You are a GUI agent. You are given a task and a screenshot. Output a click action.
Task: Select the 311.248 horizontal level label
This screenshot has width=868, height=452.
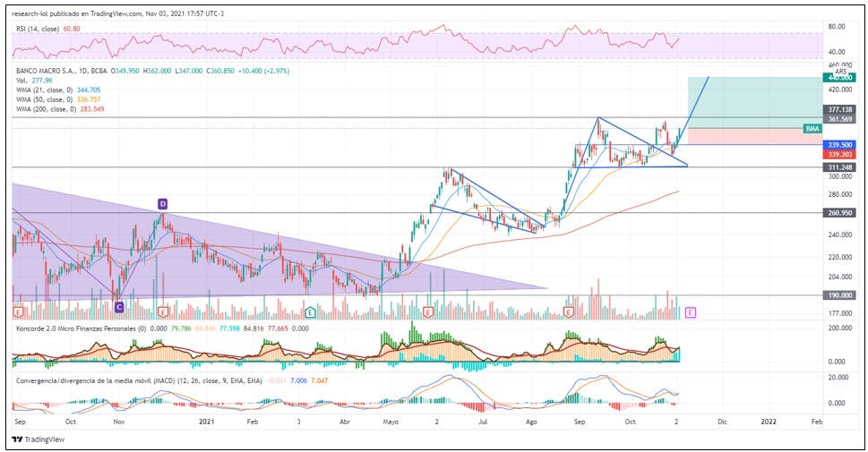839,167
